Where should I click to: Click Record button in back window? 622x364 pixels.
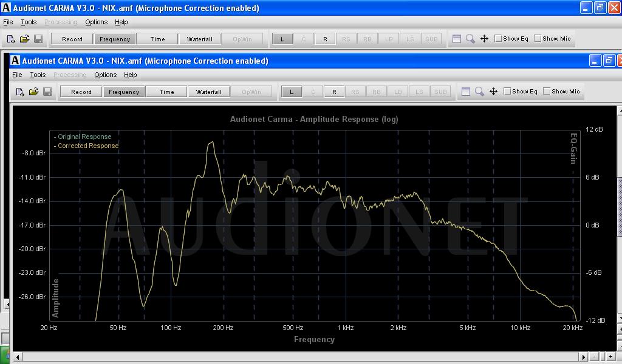point(72,39)
